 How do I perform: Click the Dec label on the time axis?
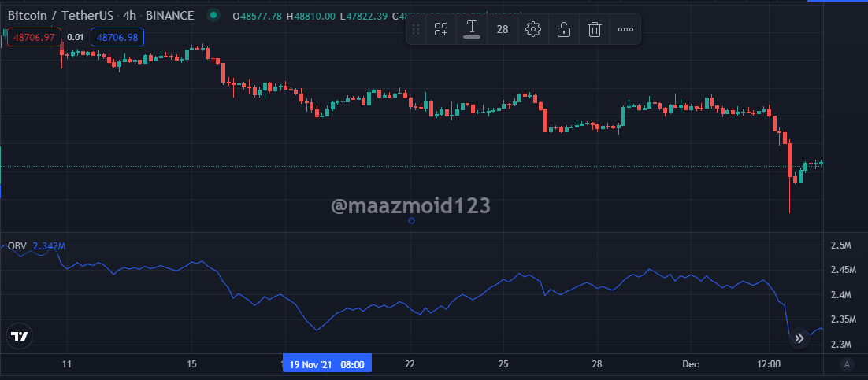tap(691, 364)
